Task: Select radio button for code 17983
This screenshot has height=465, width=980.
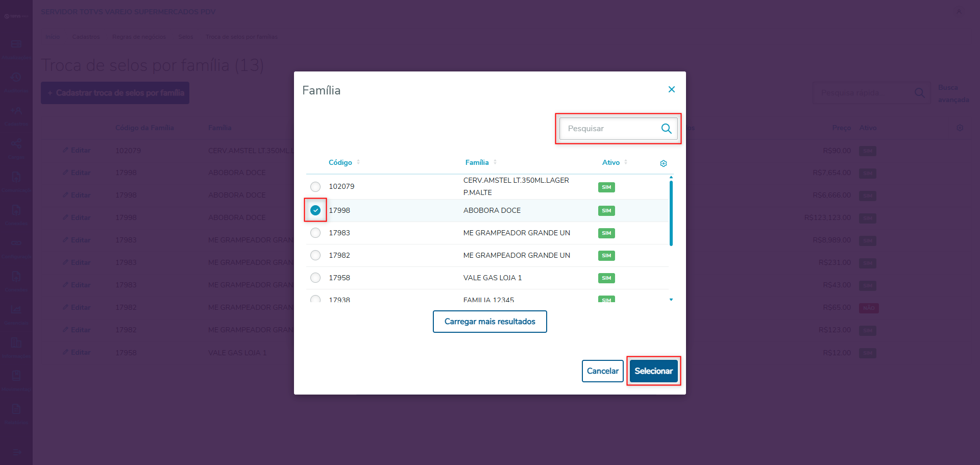Action: pos(315,233)
